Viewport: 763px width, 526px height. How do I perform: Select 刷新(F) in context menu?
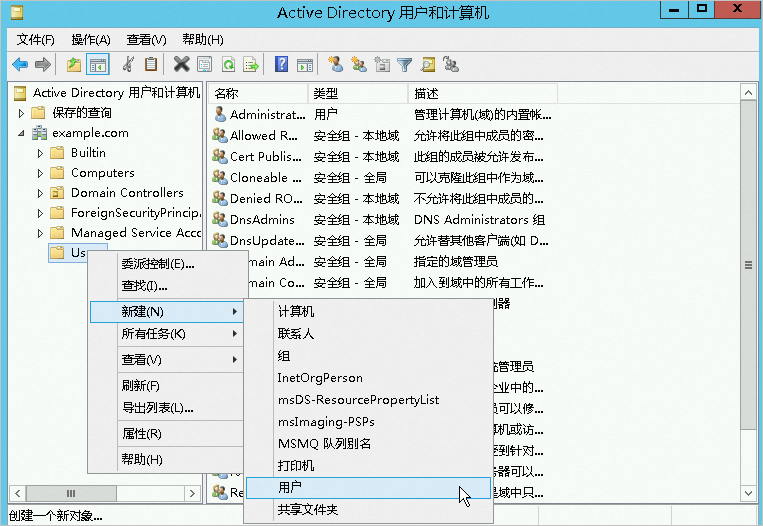click(166, 386)
